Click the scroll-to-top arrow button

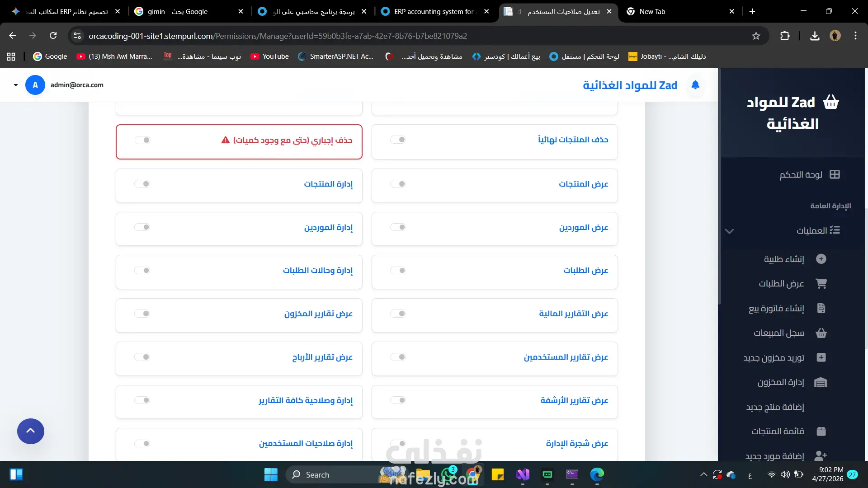31,431
